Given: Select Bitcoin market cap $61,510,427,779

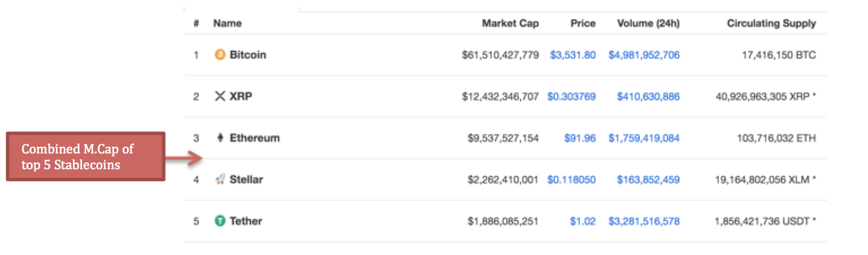Looking at the screenshot, I should point(500,55).
